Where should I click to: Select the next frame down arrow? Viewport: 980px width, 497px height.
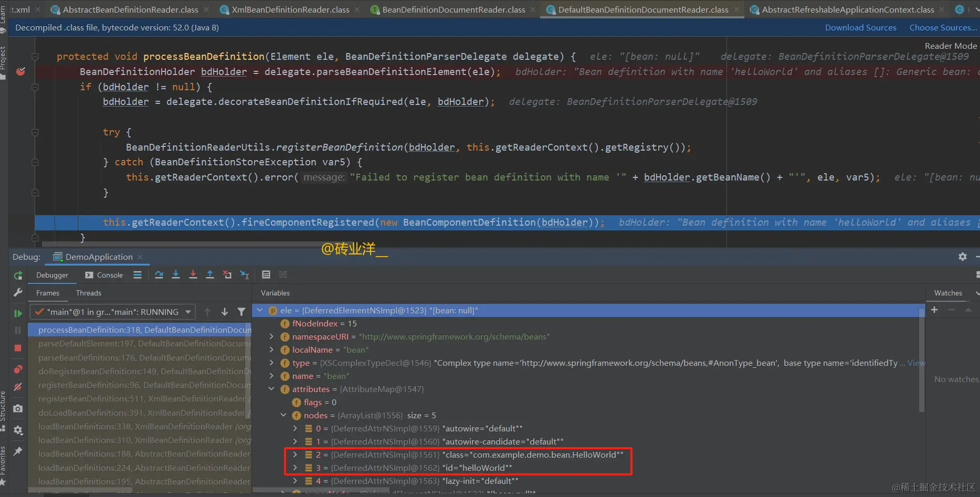tap(225, 312)
